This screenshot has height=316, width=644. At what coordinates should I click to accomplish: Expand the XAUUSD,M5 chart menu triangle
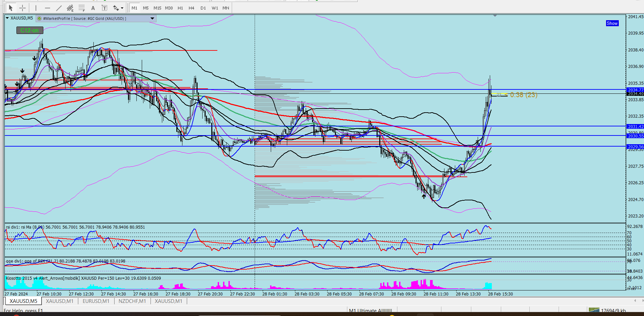(7, 18)
